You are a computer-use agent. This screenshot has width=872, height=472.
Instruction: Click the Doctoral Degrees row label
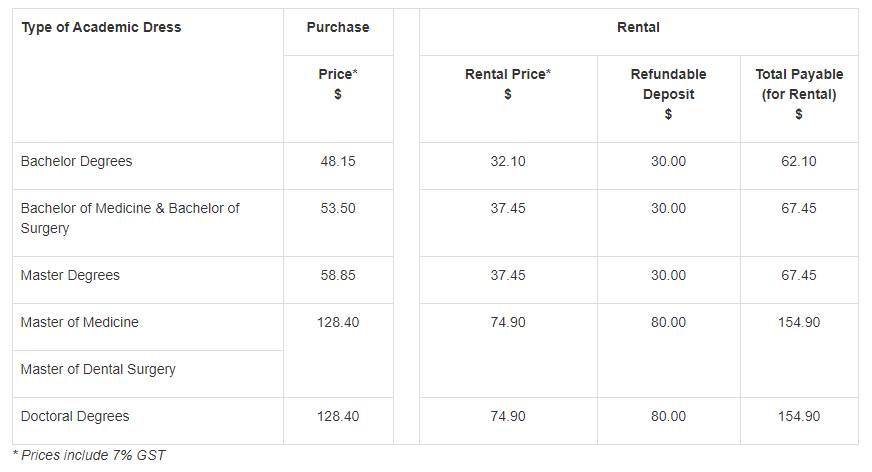pyautogui.click(x=75, y=416)
